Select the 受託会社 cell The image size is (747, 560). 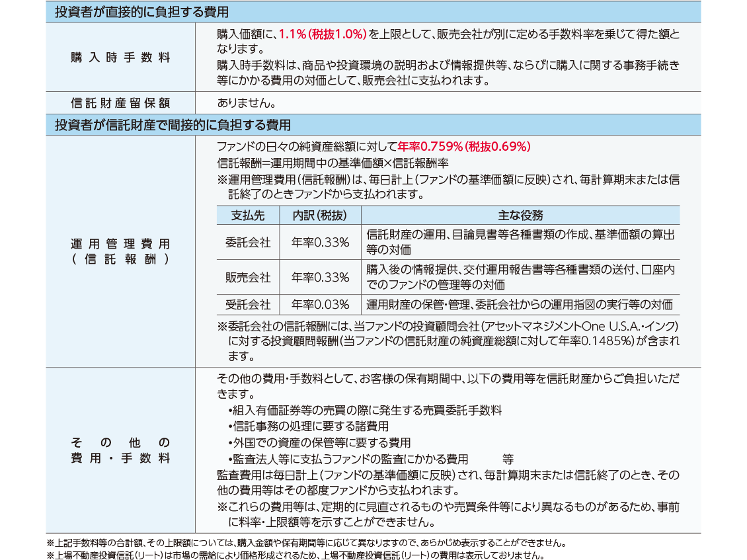point(248,305)
